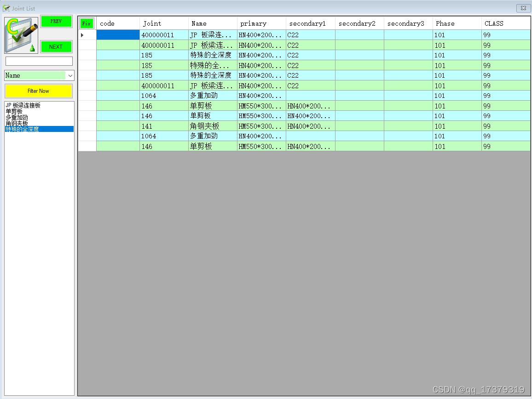Sort by the Joint column header
The width and height of the screenshot is (532, 399).
[x=164, y=23]
